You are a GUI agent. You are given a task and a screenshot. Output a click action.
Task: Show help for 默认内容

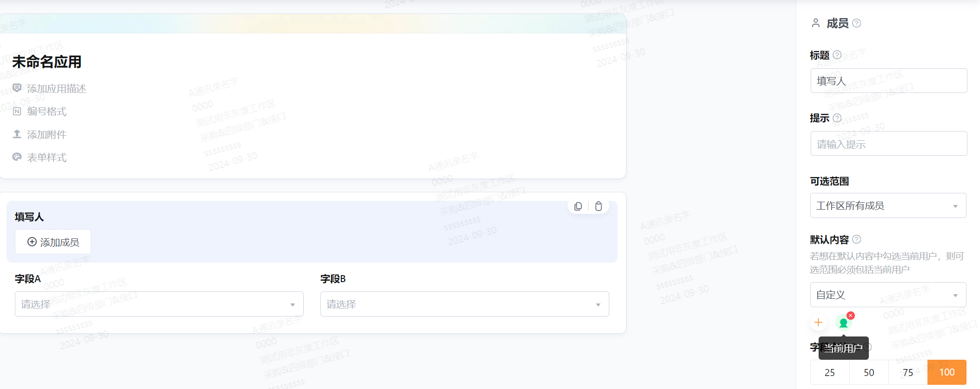(857, 239)
